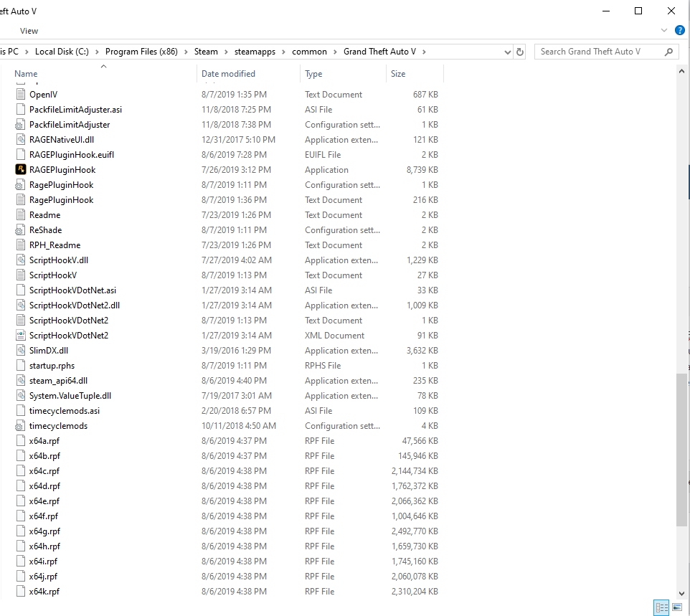Click the search magnifier icon
The image size is (690, 616).
click(668, 52)
